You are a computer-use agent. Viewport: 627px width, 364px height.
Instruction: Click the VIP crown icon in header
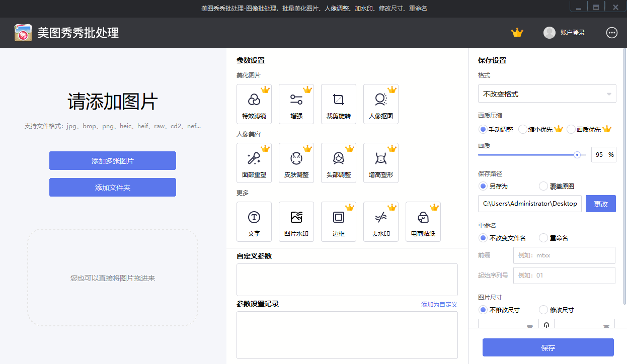517,33
